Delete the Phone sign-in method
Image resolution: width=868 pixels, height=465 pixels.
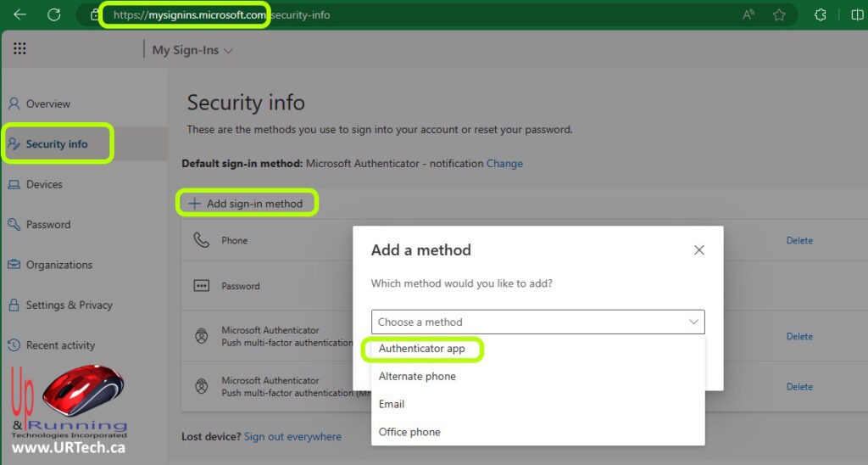pyautogui.click(x=798, y=240)
